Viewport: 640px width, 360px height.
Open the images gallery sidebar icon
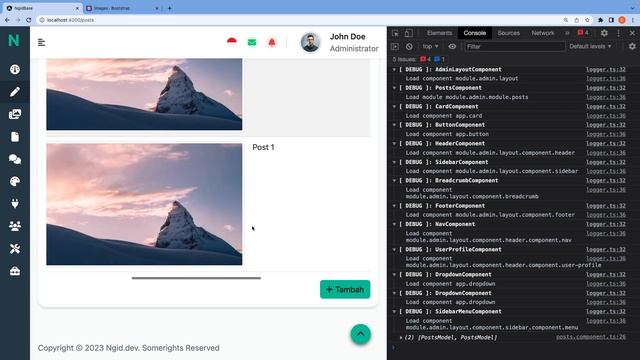[x=15, y=114]
